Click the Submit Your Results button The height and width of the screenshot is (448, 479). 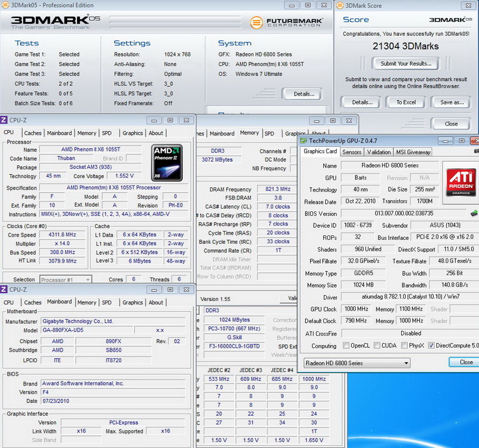coord(406,63)
